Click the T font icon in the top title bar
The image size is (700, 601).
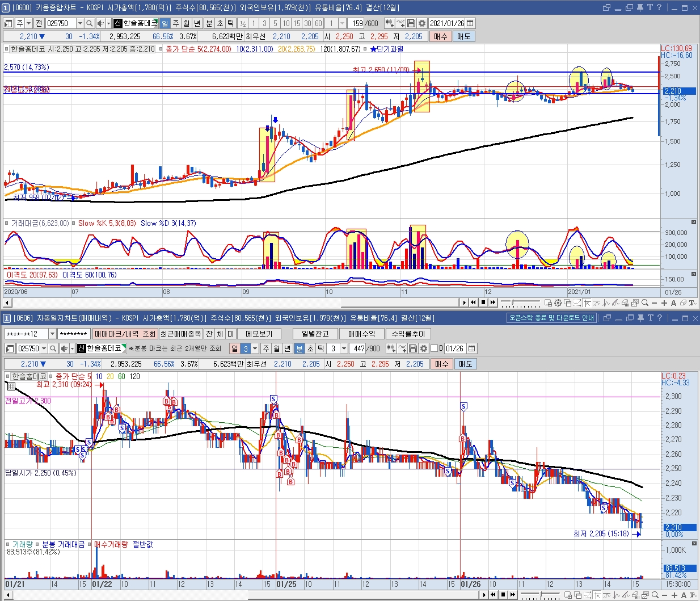tap(650, 7)
